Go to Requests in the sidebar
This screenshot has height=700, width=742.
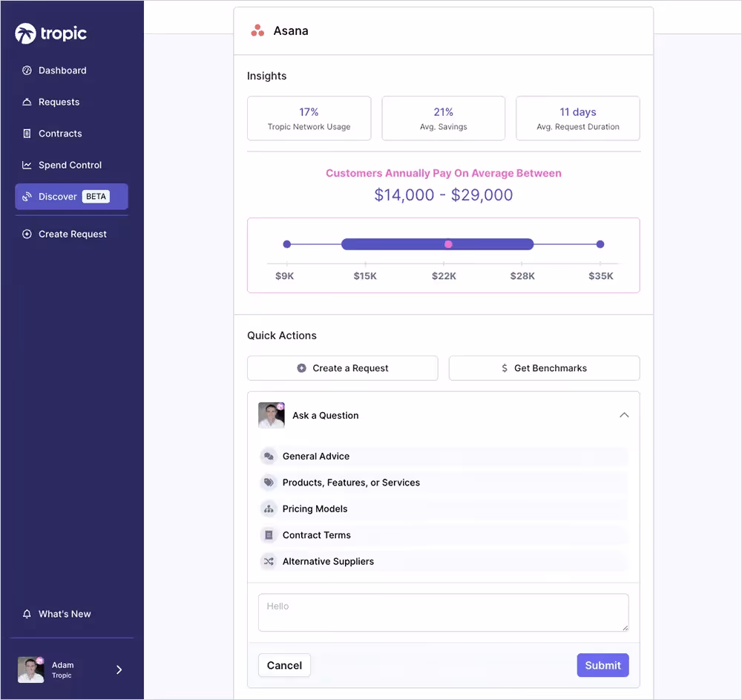click(71, 102)
